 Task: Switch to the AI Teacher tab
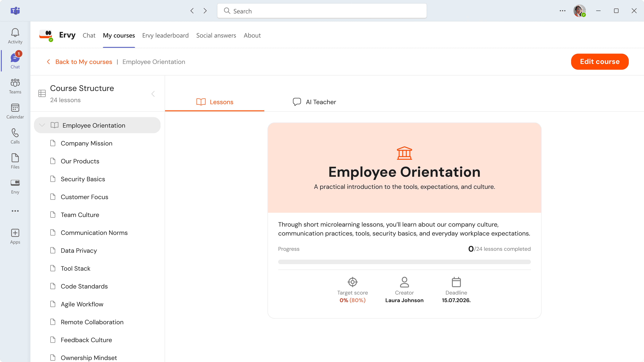314,102
